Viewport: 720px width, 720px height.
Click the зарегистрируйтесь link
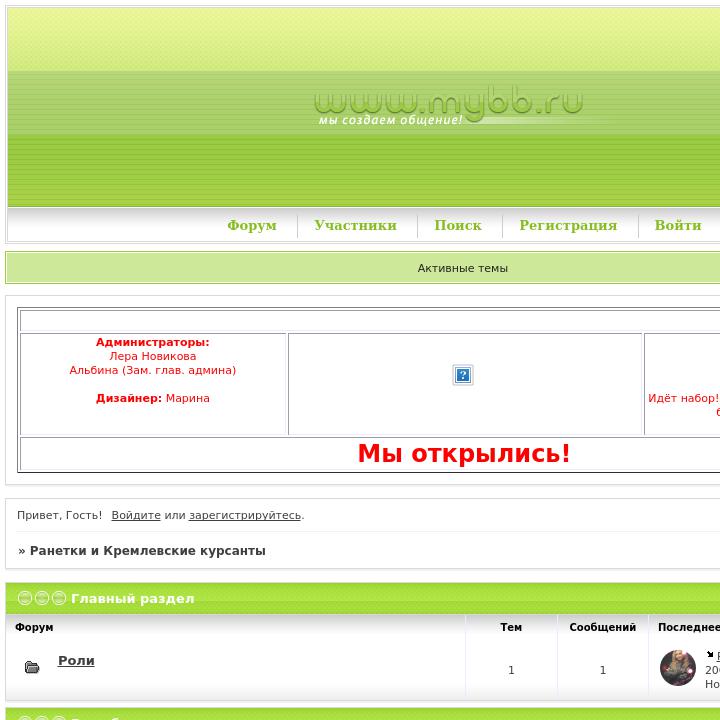point(245,515)
